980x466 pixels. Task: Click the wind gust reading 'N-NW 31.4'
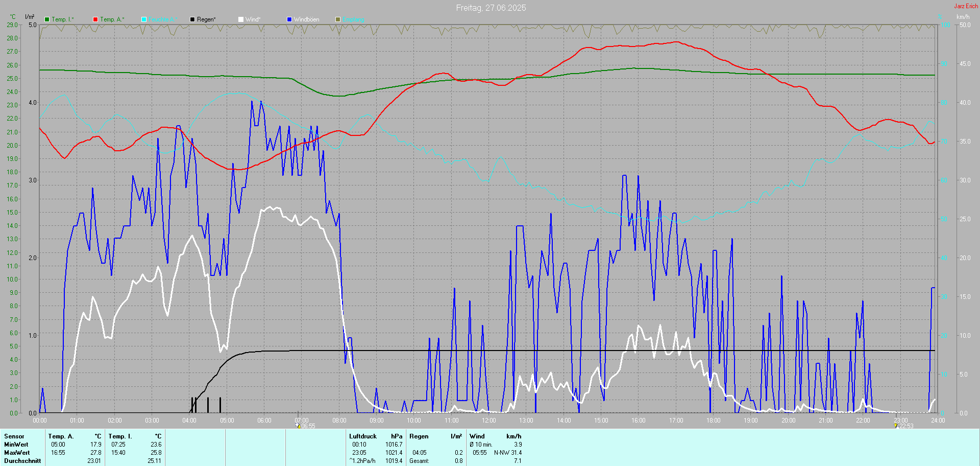508,453
